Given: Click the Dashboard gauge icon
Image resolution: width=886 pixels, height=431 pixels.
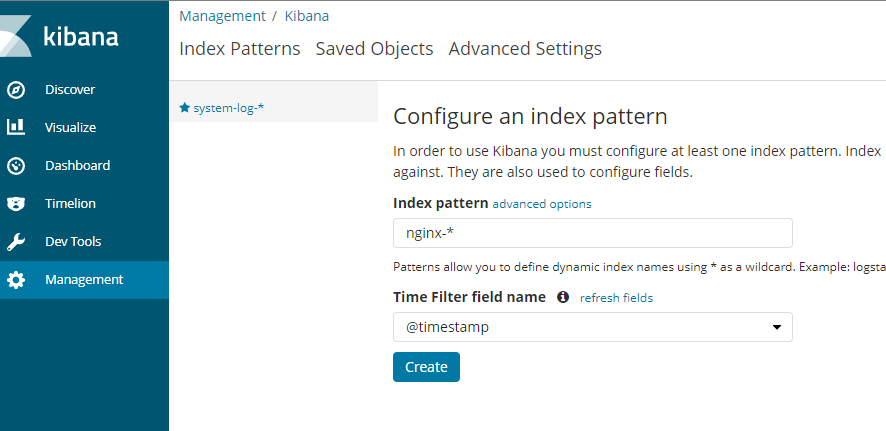Looking at the screenshot, I should [x=16, y=166].
